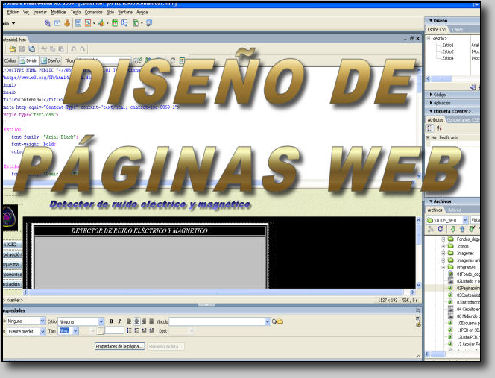Switch to Dividir split view
Screen dimensions: 495x378
coord(29,61)
